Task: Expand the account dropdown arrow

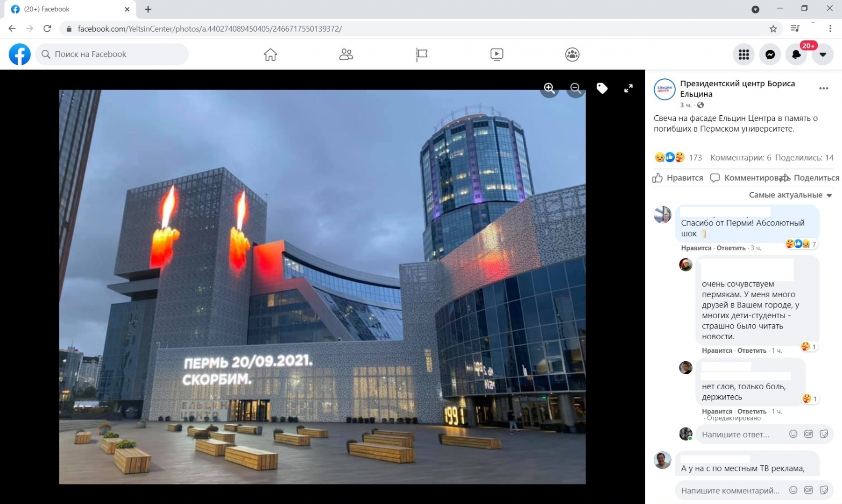Action: click(823, 55)
